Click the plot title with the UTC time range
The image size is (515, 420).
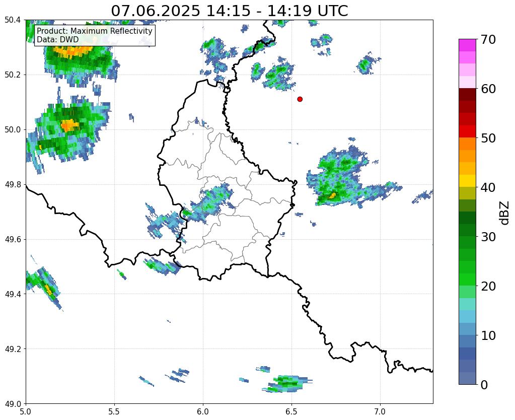[229, 11]
